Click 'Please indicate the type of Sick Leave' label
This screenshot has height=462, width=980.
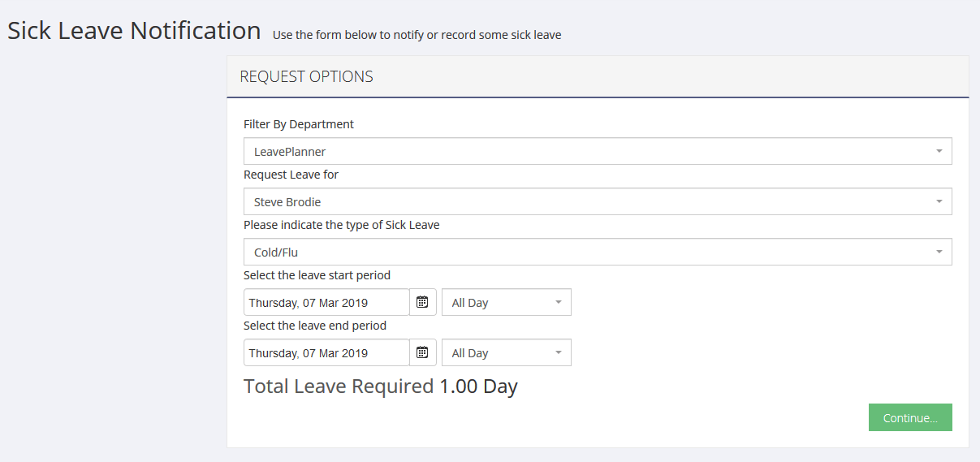pyautogui.click(x=342, y=225)
